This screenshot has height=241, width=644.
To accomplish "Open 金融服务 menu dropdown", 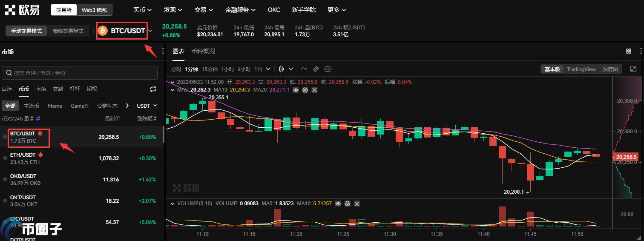I will (x=240, y=10).
